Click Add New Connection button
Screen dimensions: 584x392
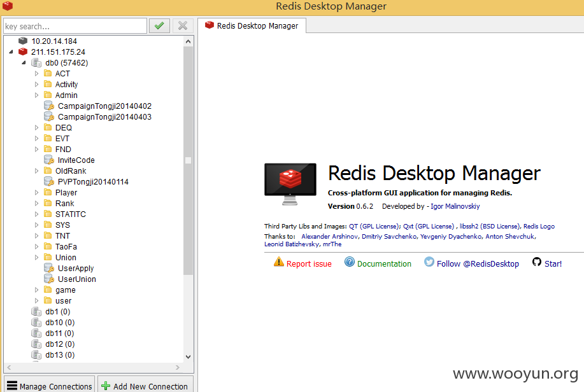click(x=145, y=386)
